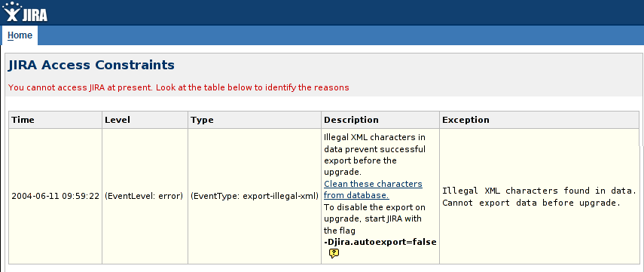Click 'Illegal XML characters in data' description text
The image size is (644, 272).
point(375,142)
